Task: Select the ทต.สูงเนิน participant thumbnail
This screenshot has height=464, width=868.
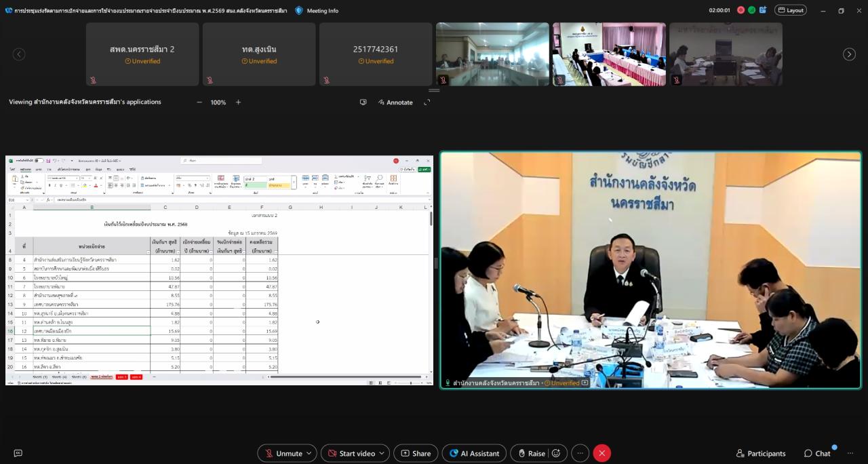Action: [x=259, y=54]
